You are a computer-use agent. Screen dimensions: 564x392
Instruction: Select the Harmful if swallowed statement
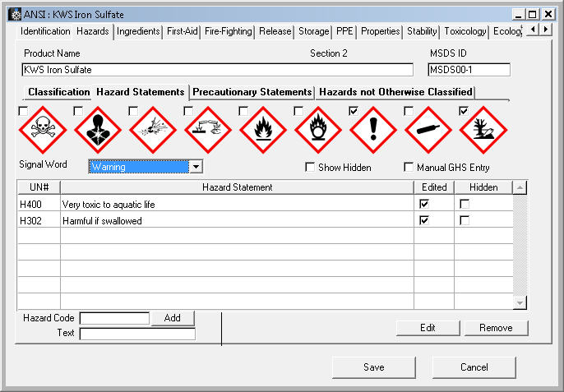pos(102,221)
